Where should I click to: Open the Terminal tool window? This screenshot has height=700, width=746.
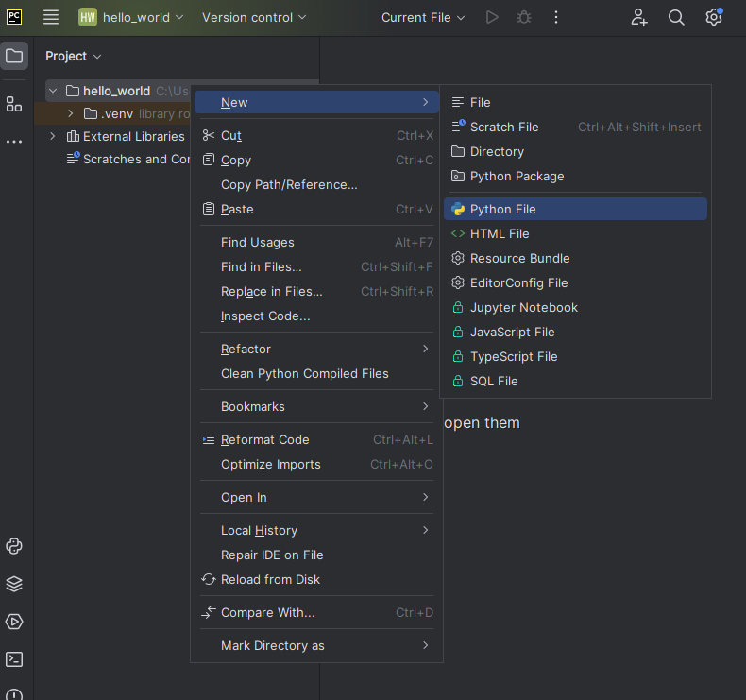pos(14,659)
